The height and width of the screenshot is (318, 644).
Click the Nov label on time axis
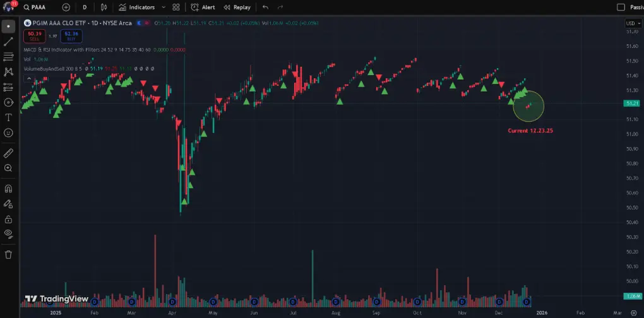coord(462,313)
